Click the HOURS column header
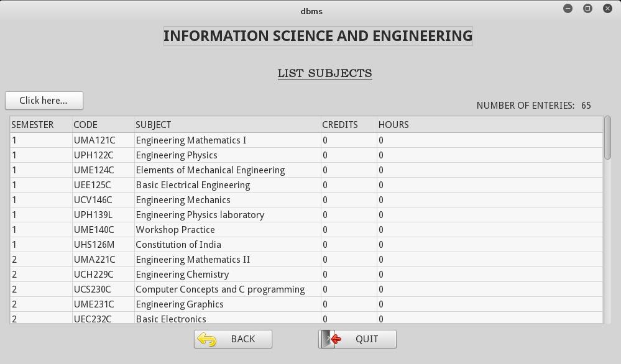The image size is (621, 364). (489, 125)
